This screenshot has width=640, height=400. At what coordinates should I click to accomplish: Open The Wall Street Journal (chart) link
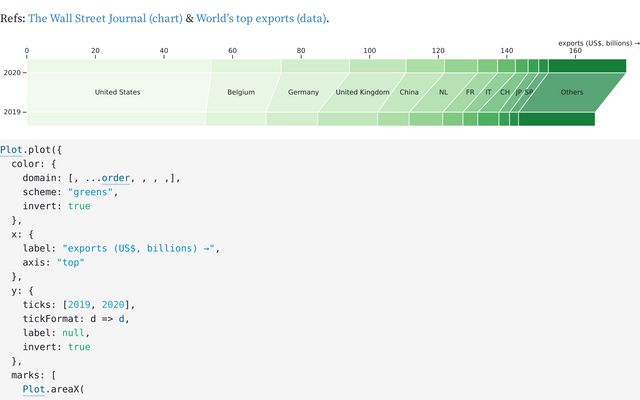pos(105,18)
